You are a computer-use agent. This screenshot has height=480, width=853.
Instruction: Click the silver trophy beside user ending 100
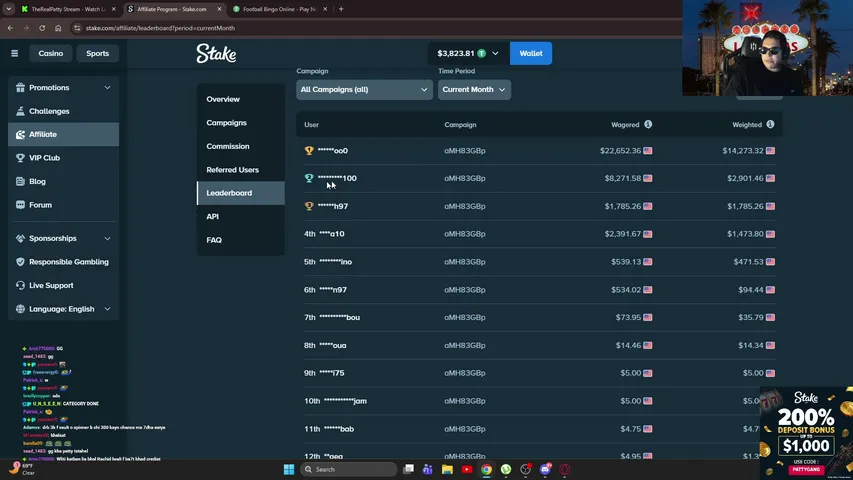309,178
